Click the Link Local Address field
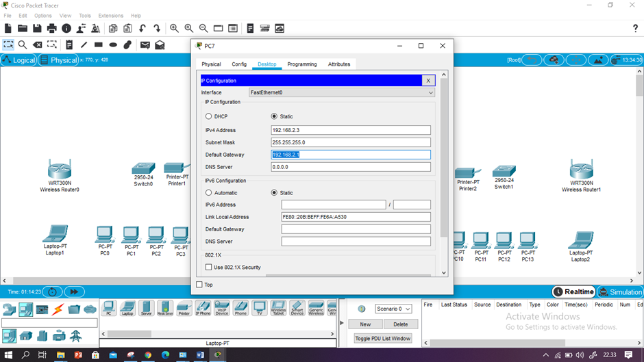 (x=356, y=217)
